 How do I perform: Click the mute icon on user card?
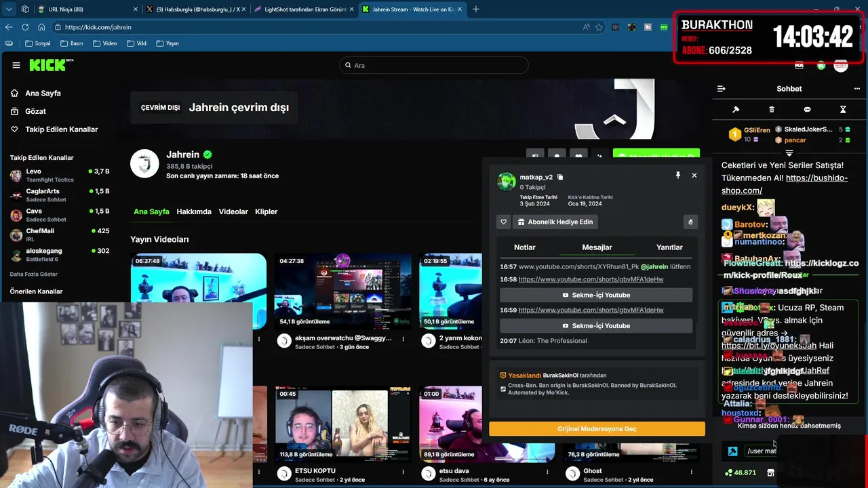click(x=690, y=222)
